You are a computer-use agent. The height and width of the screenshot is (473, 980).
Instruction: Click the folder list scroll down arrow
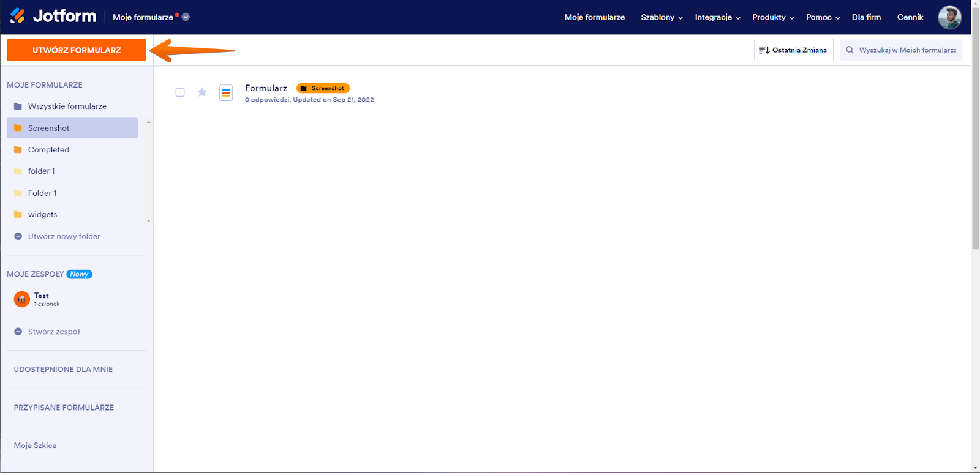(x=148, y=220)
